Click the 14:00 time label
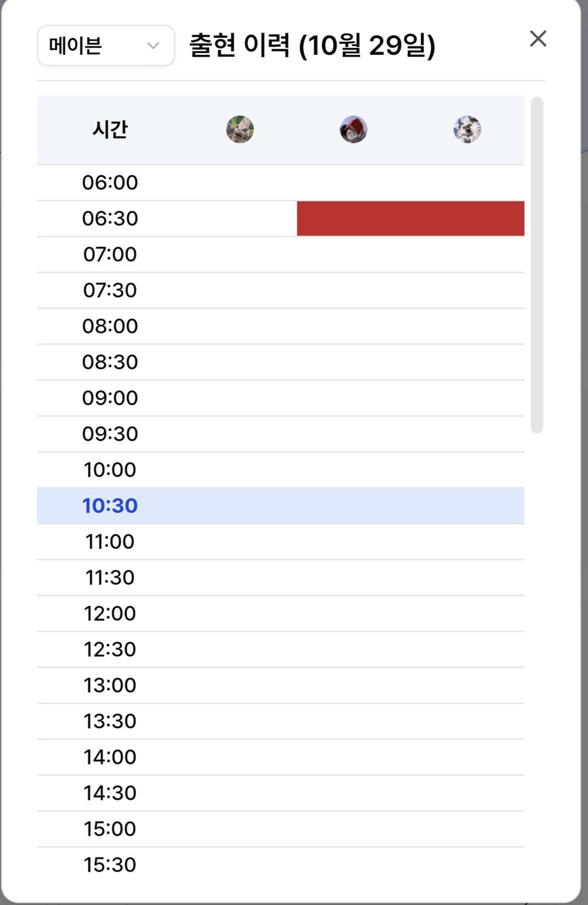The height and width of the screenshot is (905, 588). [x=110, y=757]
